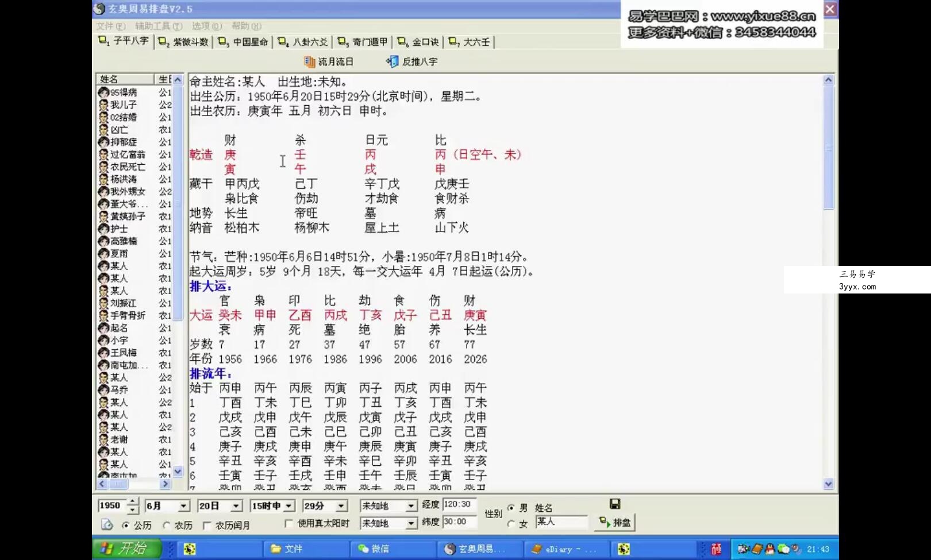Open the Windows 开始 start button
931x560 pixels.
[126, 549]
